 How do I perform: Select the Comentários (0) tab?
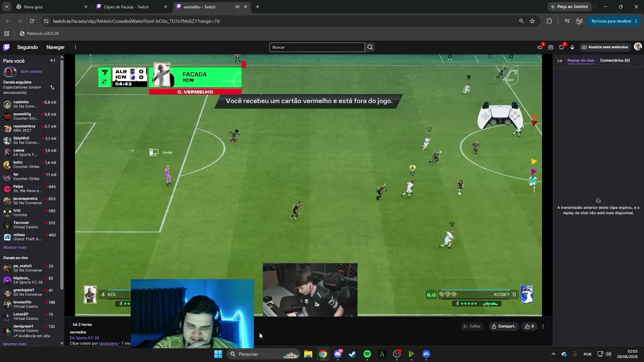pos(615,60)
